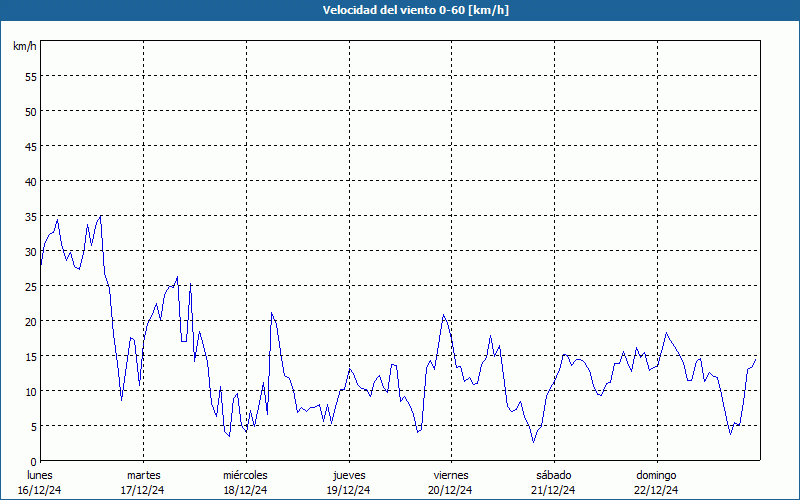Screen dimensions: 800x500
Task: Click the date label 21/12/24
Action: tap(554, 490)
